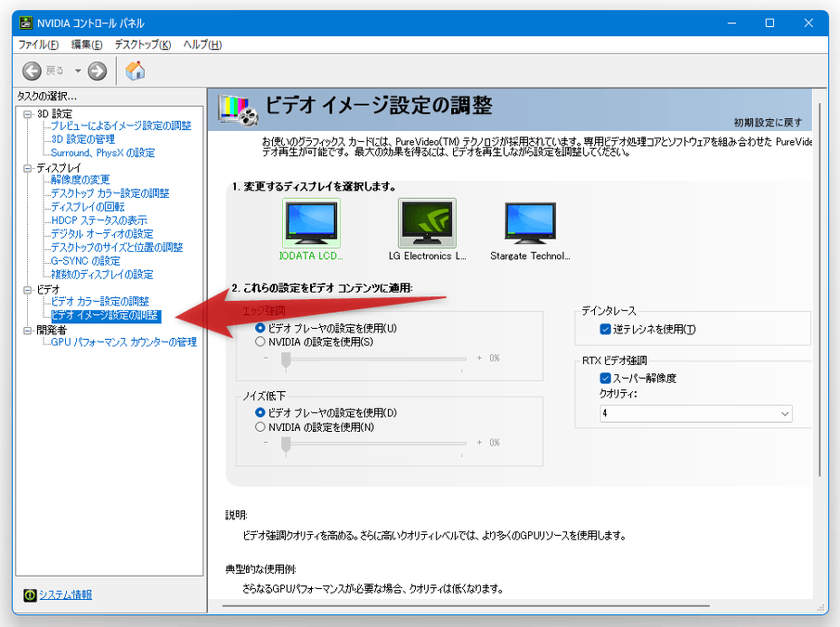840x627 pixels.
Task: Select edge enhancement NVIDIA の設定を使用(S) radio
Action: [x=261, y=342]
